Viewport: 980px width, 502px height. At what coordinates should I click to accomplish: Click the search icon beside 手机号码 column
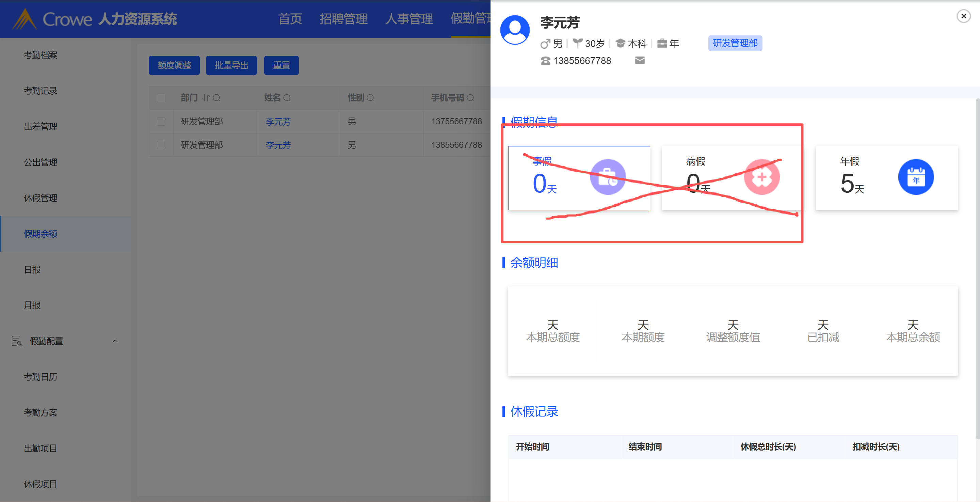coord(470,98)
